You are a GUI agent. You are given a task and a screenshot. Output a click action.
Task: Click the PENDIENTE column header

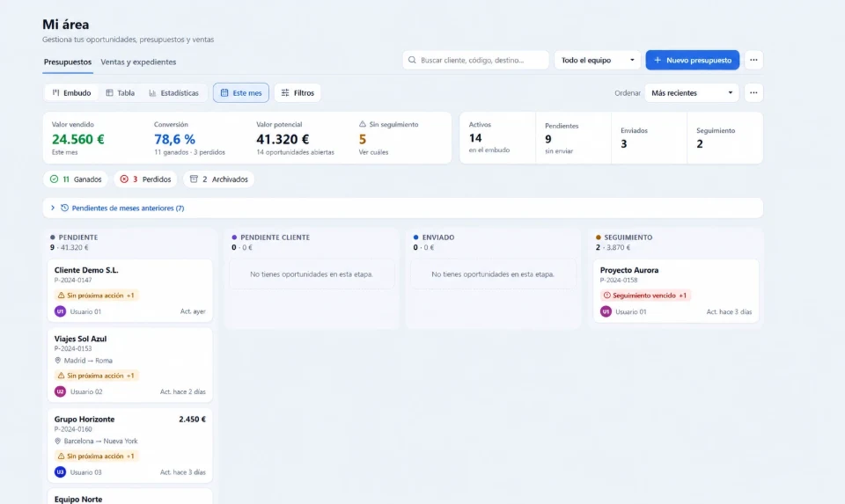(78, 237)
